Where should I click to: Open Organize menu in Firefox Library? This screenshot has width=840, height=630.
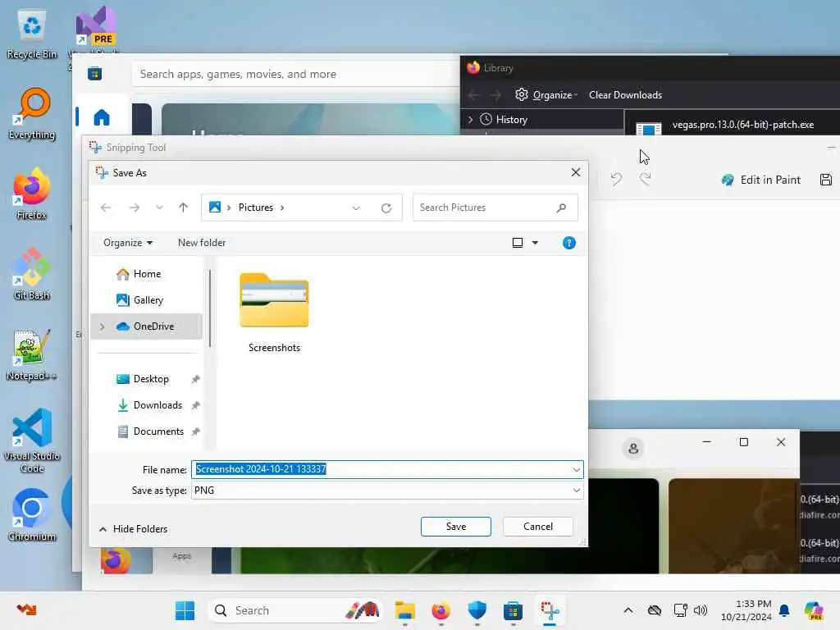point(546,95)
